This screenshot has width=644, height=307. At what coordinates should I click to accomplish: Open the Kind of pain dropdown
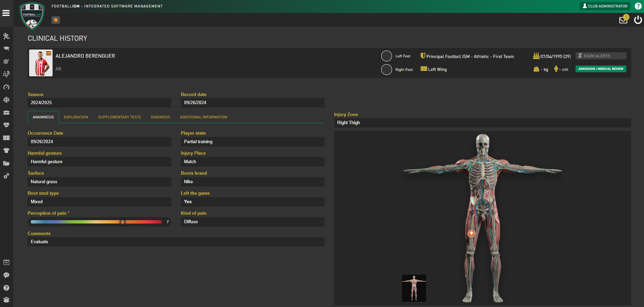pos(253,222)
